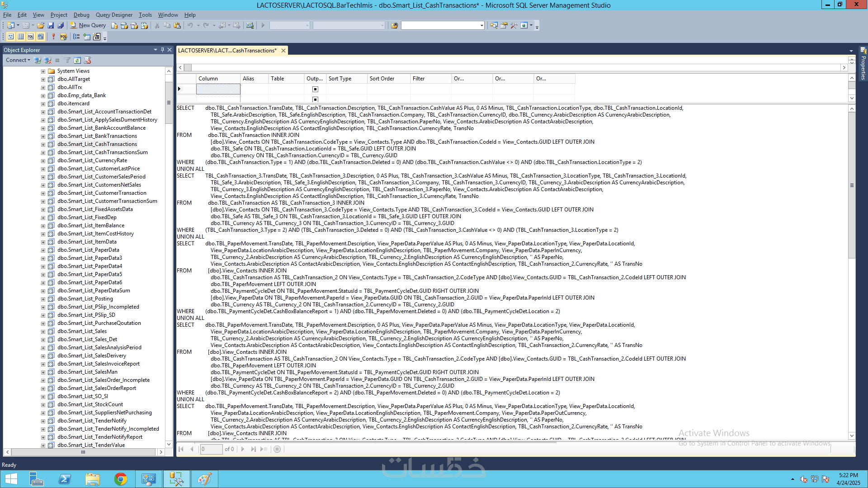Click the Add Group By icon

coord(76,37)
